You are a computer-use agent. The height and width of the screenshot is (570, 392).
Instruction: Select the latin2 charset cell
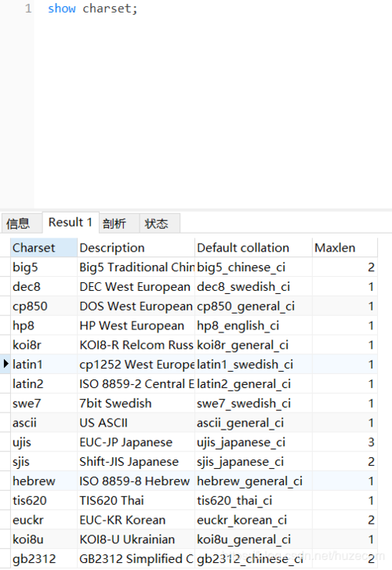pos(44,384)
